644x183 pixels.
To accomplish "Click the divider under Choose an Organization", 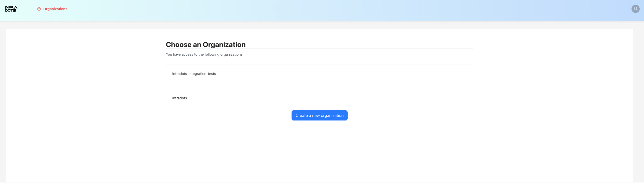I will (x=357, y=49).
